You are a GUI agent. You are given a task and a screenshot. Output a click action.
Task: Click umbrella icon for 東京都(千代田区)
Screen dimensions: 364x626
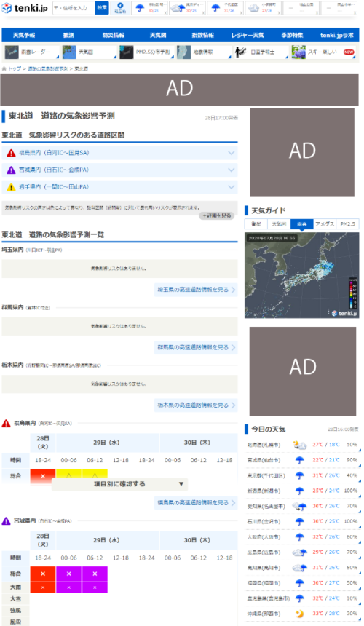299,475
